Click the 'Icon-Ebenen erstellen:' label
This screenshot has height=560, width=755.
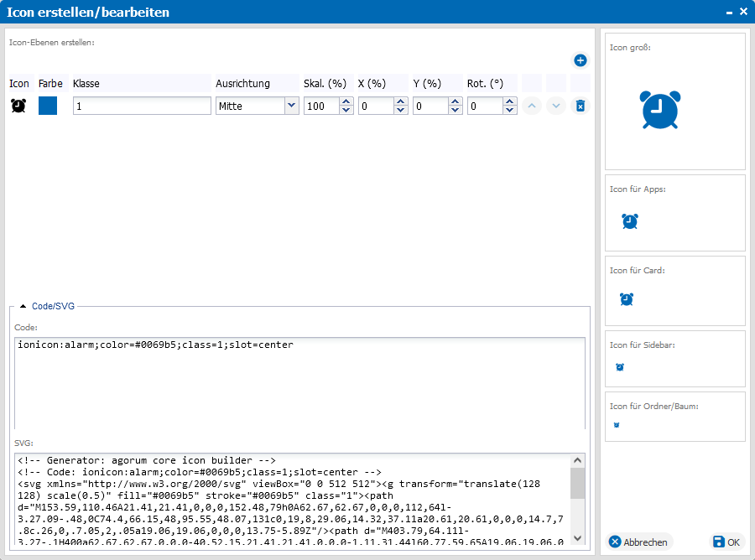[52, 43]
